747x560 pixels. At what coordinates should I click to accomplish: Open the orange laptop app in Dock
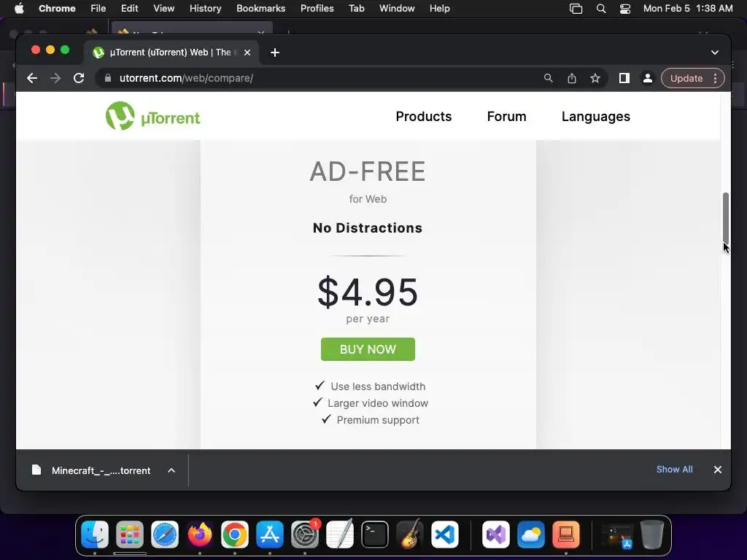[x=566, y=534]
